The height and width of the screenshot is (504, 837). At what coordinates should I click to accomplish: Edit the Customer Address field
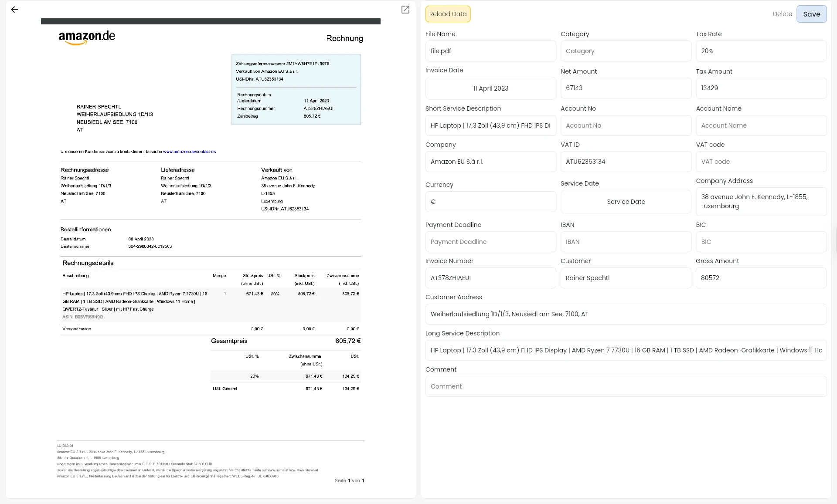pos(626,314)
